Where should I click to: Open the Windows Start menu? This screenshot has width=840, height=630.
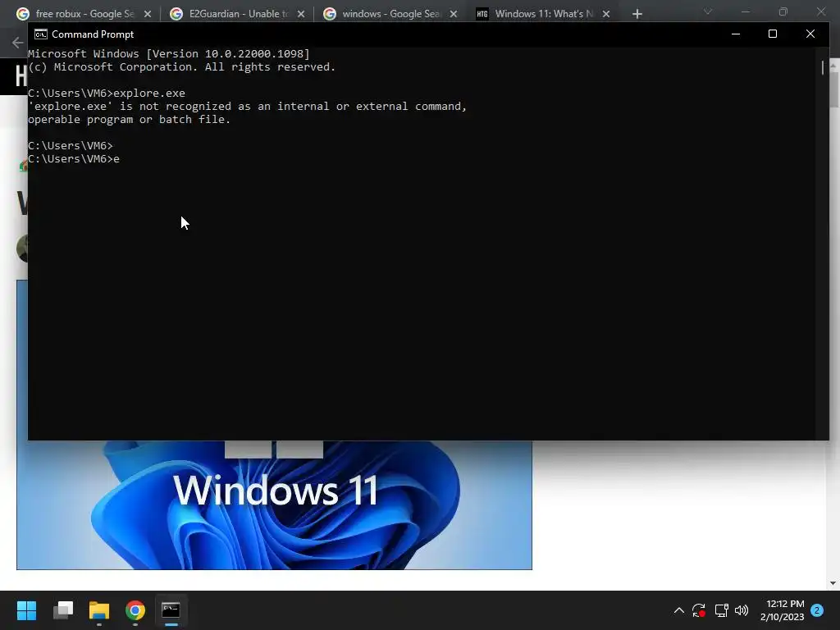coord(26,609)
